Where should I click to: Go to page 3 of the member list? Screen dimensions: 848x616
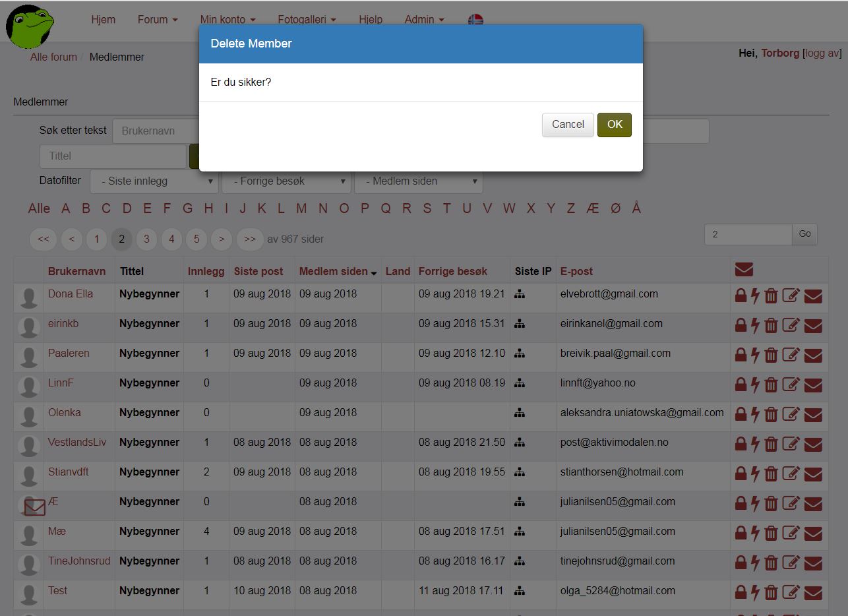(146, 239)
